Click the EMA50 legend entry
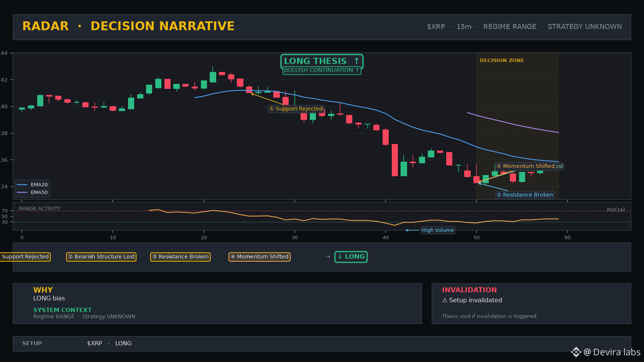The image size is (644, 362). click(x=32, y=193)
